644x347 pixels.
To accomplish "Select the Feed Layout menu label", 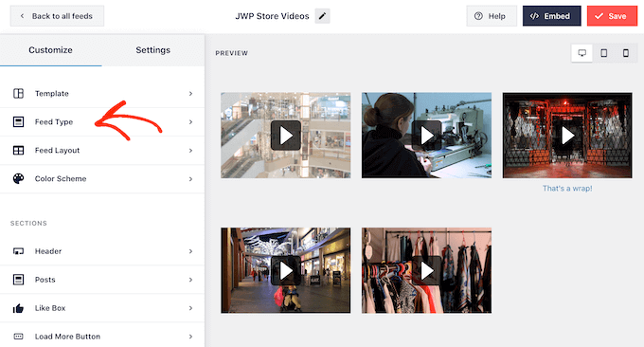I will (57, 150).
